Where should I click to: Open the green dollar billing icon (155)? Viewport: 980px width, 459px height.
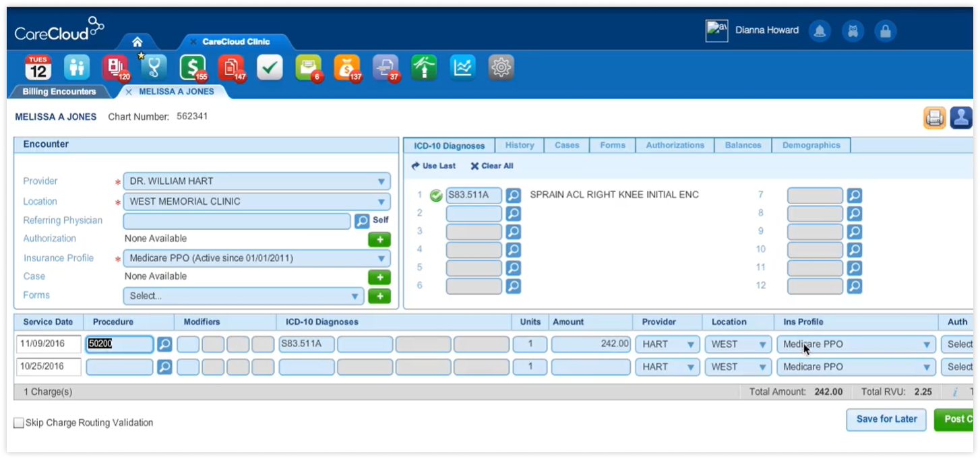(x=193, y=67)
